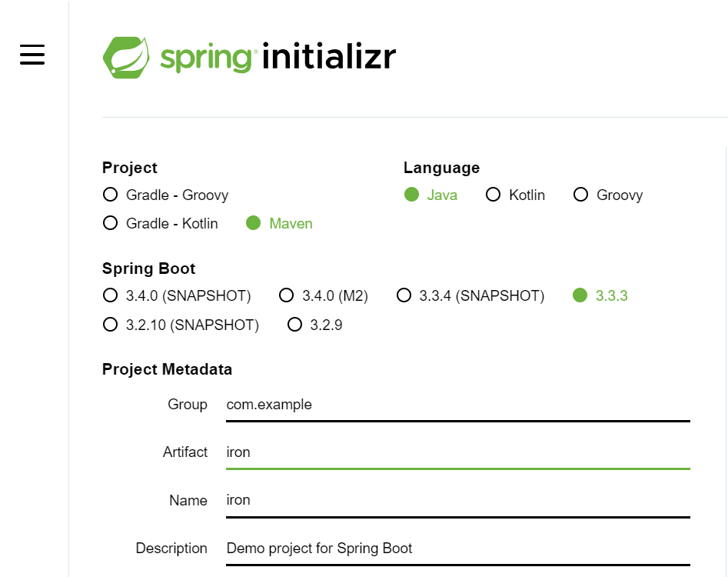Click the initializr title text

tap(329, 57)
